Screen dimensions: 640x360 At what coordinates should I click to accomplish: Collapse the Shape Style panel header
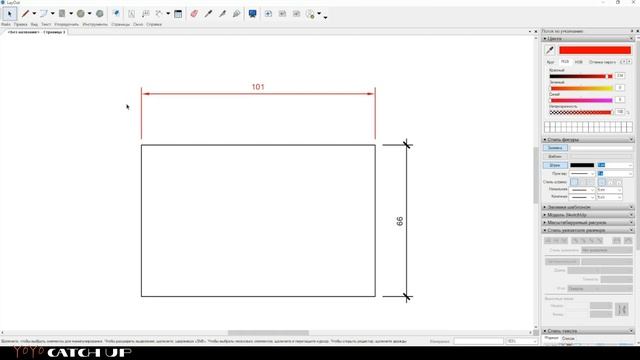pos(588,140)
